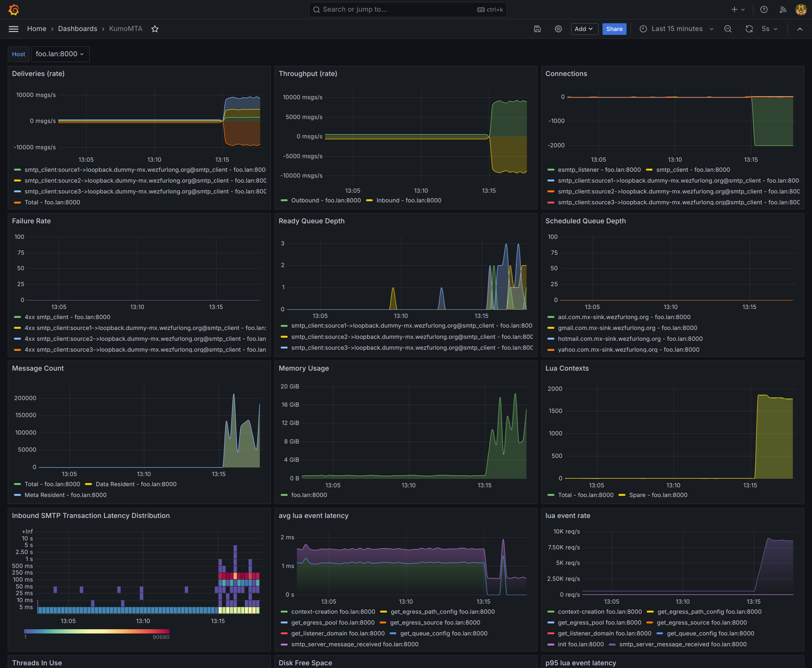Go to Dashboards breadcrumb
The image size is (812, 668).
coord(78,29)
